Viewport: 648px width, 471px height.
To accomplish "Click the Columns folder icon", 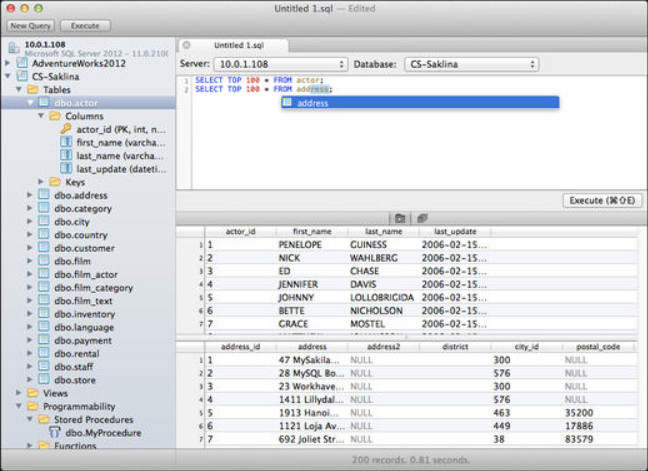I will 55,116.
